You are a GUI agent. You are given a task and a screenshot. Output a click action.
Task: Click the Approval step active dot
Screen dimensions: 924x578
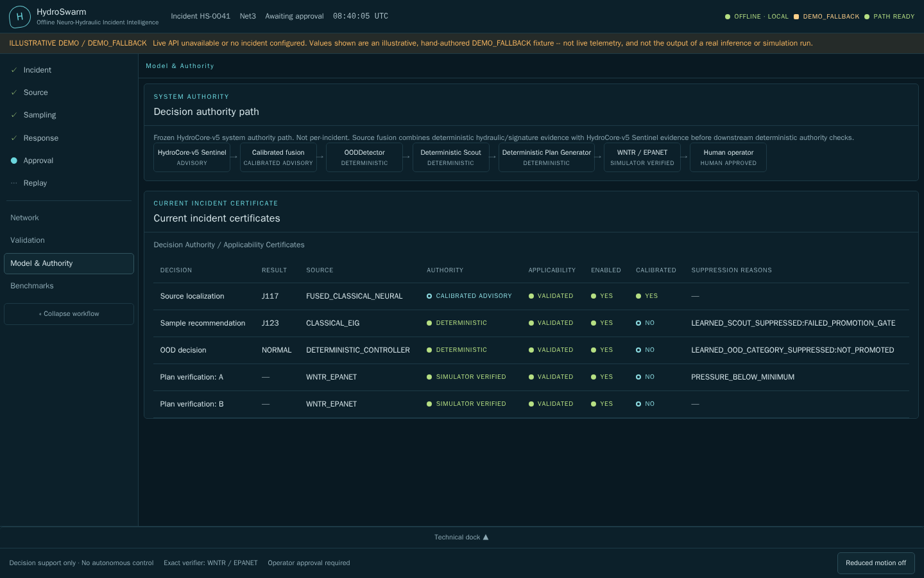14,161
